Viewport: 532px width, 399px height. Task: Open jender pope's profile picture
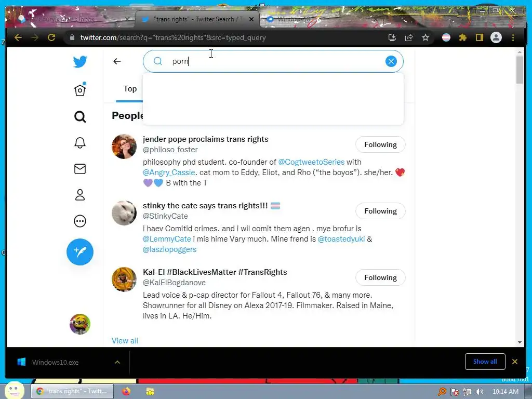tap(124, 147)
